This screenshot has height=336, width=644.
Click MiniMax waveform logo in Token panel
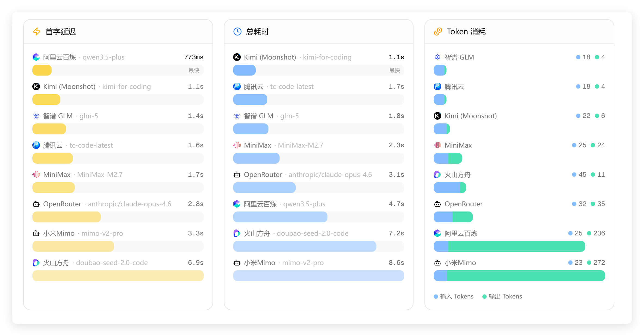click(437, 145)
